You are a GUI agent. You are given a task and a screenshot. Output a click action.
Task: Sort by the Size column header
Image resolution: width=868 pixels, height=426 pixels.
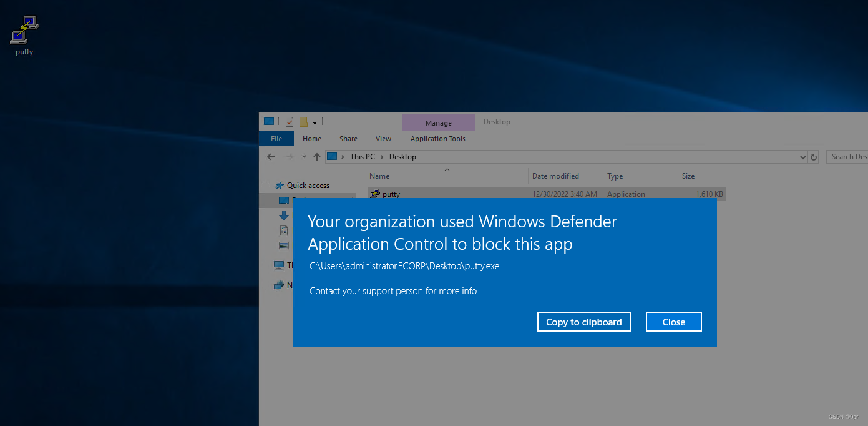pos(703,176)
